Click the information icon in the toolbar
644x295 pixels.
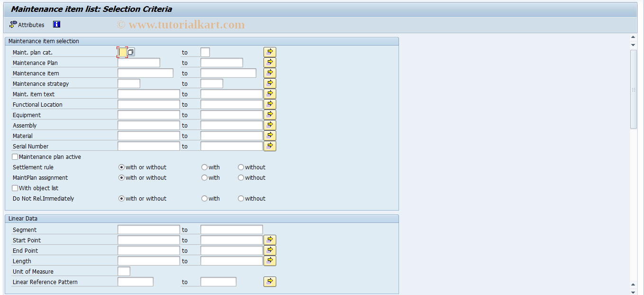56,24
